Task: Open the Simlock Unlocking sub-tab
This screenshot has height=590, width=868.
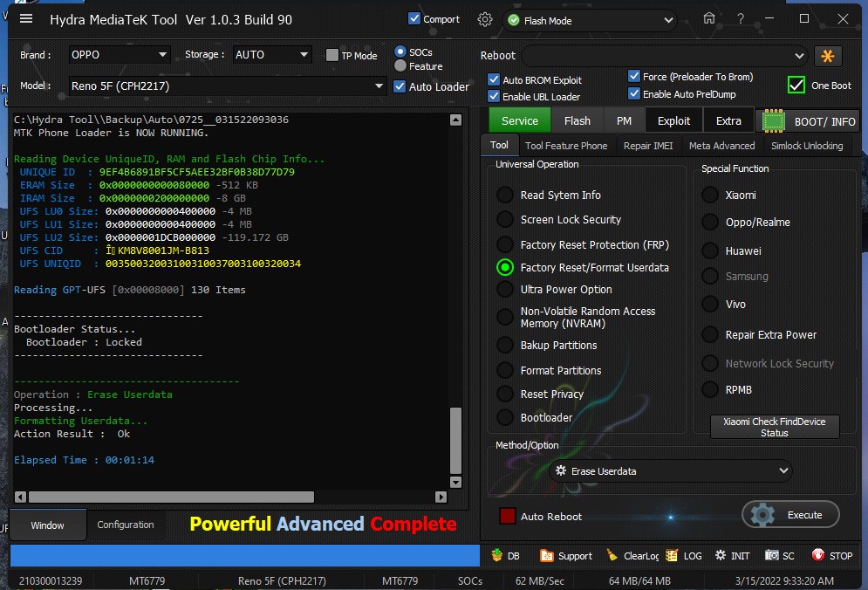Action: point(807,146)
